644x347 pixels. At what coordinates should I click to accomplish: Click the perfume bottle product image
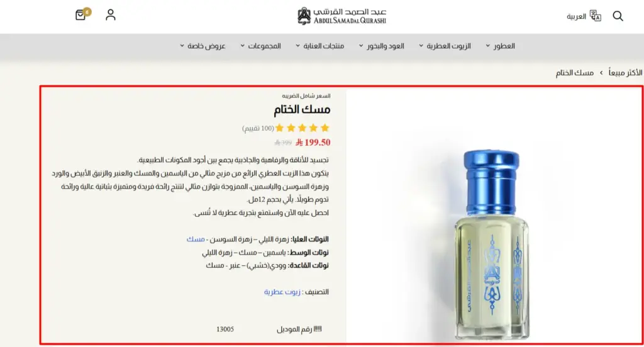coord(491,245)
